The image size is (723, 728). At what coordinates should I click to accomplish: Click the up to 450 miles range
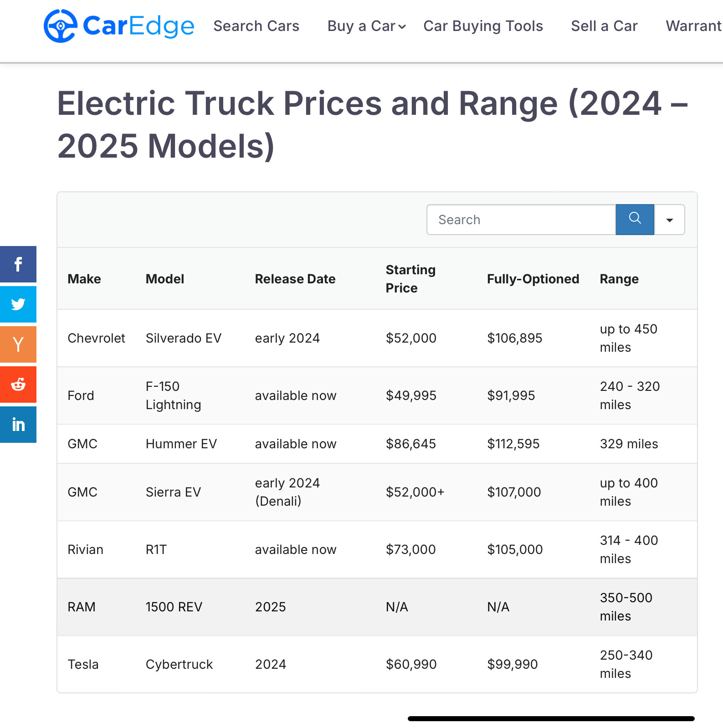tap(629, 338)
